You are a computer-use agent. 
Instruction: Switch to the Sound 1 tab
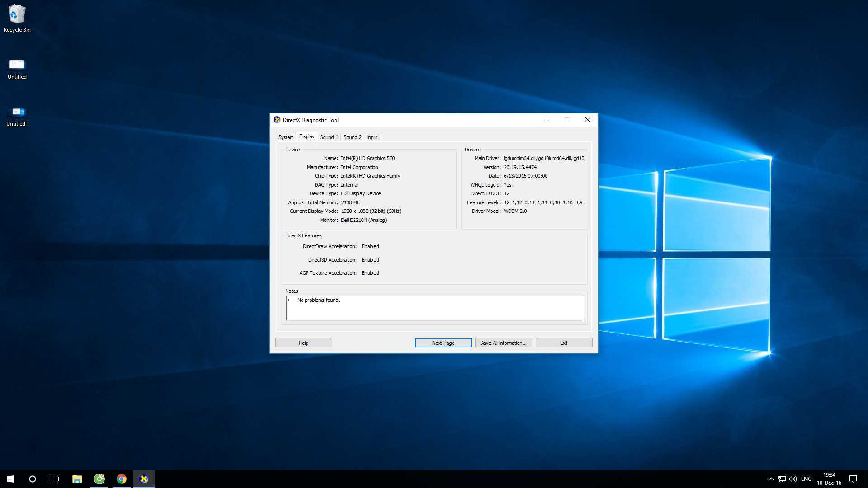point(329,137)
